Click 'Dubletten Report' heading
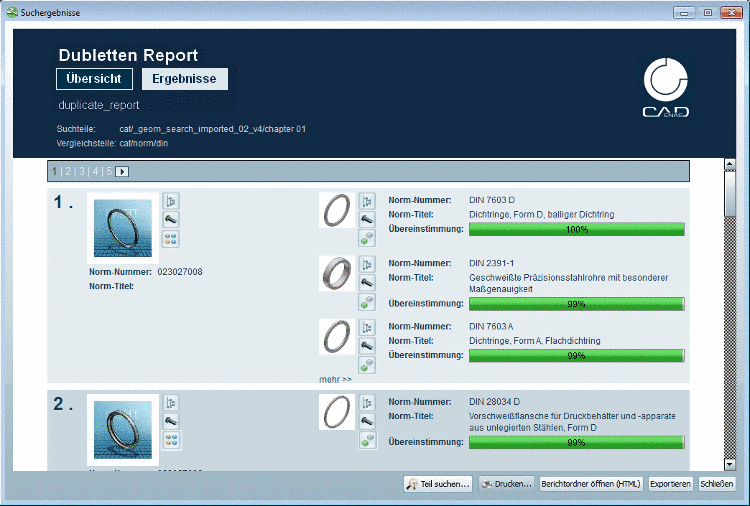Viewport: 750px width, 506px height. click(128, 55)
